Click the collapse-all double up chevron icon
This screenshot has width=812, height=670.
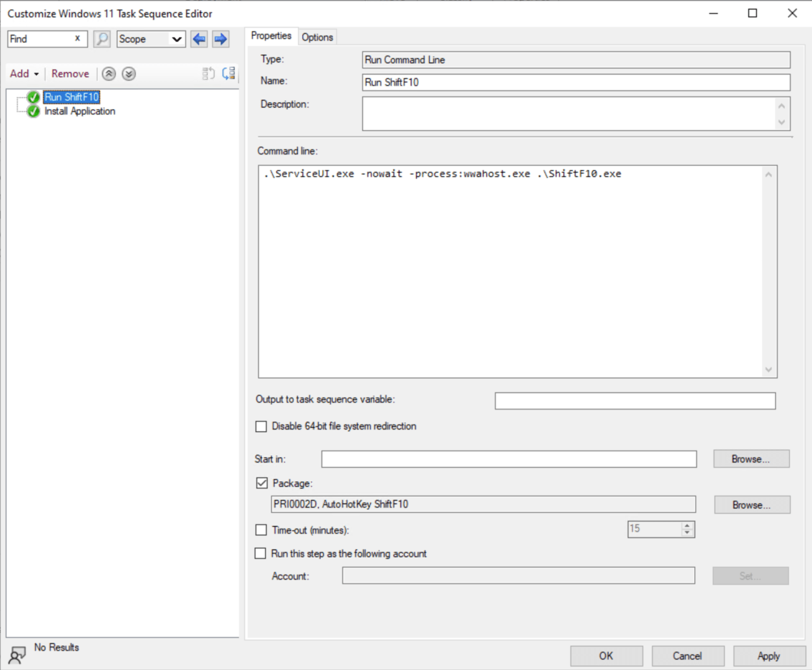(109, 74)
